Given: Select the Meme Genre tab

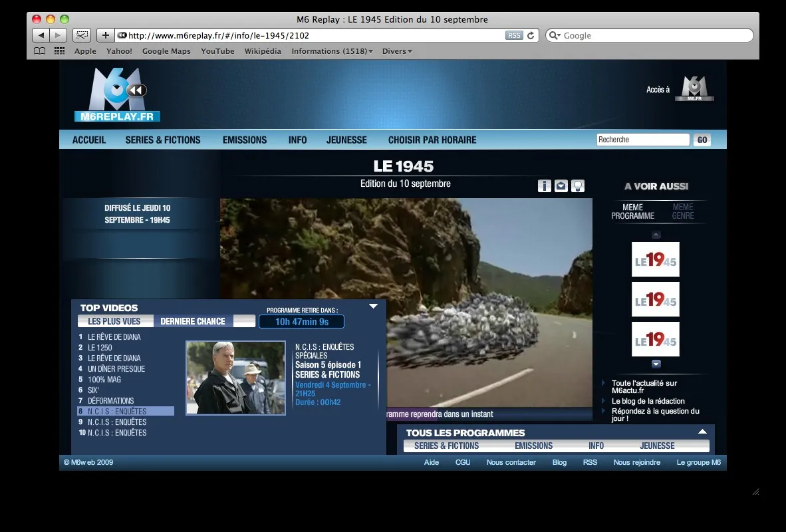Looking at the screenshot, I should (x=683, y=211).
